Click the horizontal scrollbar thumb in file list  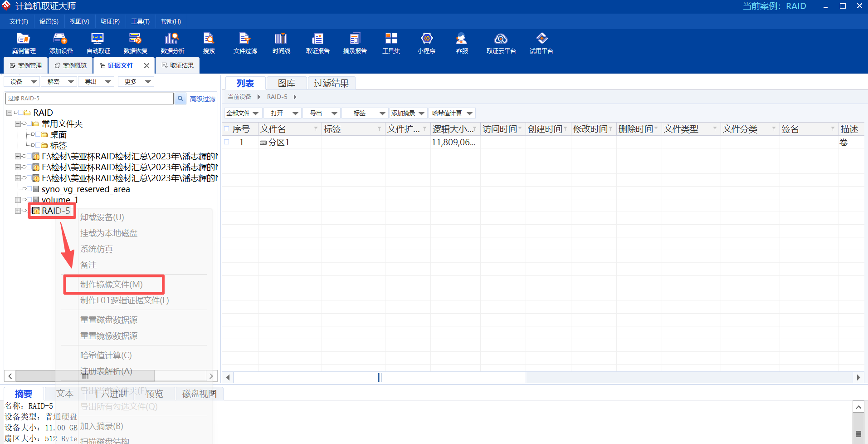pyautogui.click(x=380, y=377)
